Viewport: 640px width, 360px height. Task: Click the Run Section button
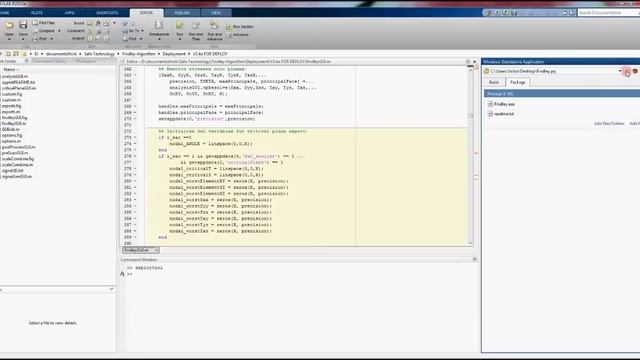(x=240, y=27)
